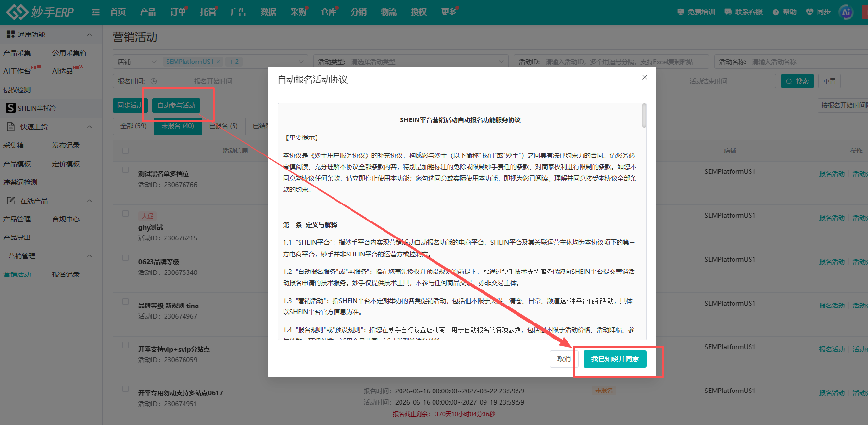Open the 店铺 type dropdown
Screen dimensions: 868x425
(137, 62)
